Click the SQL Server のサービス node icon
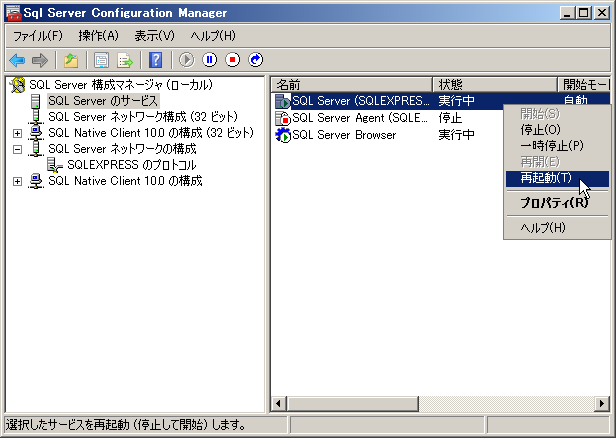 click(36, 101)
